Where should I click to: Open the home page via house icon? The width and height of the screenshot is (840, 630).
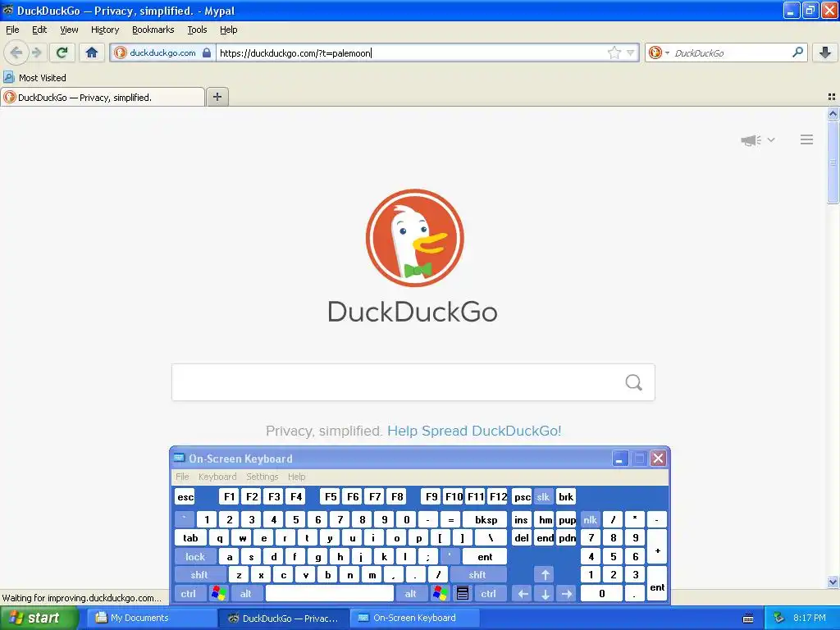coord(92,52)
